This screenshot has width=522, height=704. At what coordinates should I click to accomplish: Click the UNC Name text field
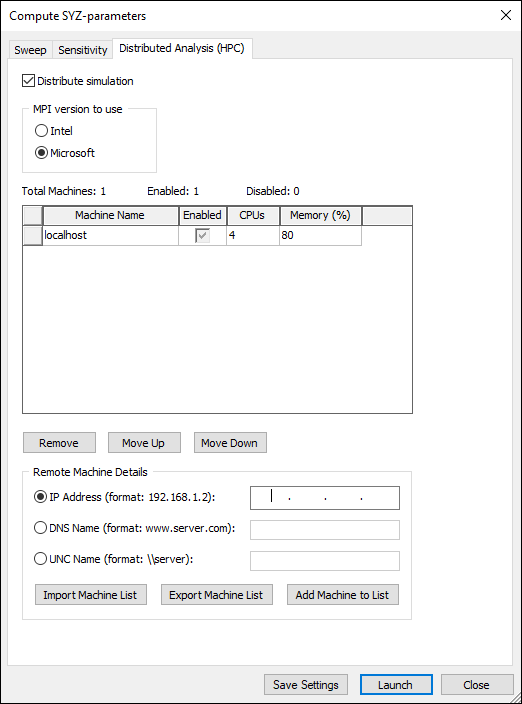tap(325, 561)
